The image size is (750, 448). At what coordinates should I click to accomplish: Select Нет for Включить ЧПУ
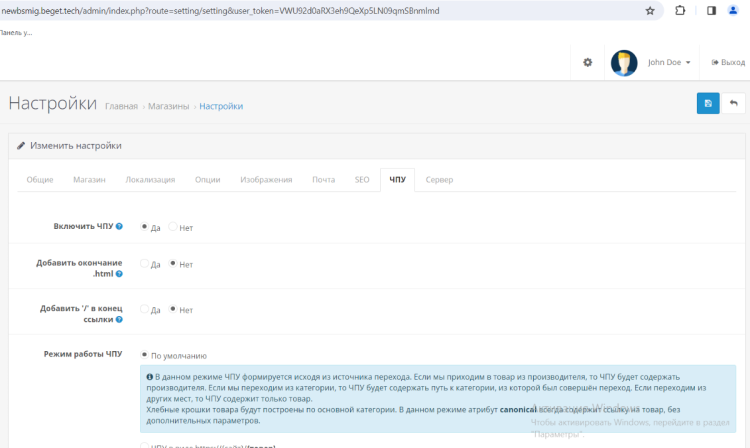pyautogui.click(x=173, y=227)
